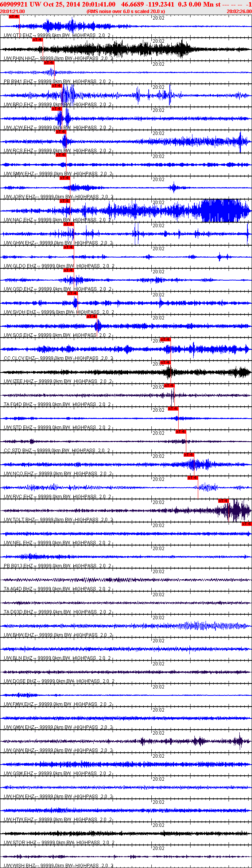252x868 pixels.
Task: Click the red pick marker on UW.SMW trace
Action: pyautogui.click(x=61, y=155)
